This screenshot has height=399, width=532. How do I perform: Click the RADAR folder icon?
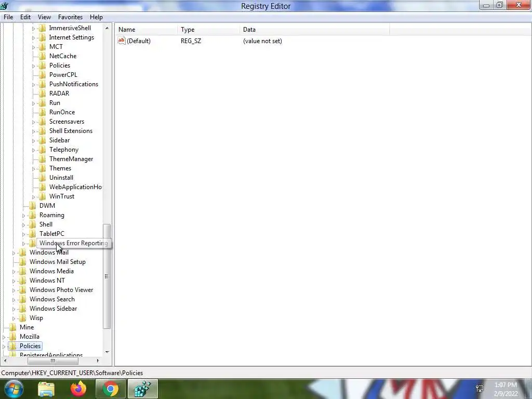pyautogui.click(x=43, y=94)
